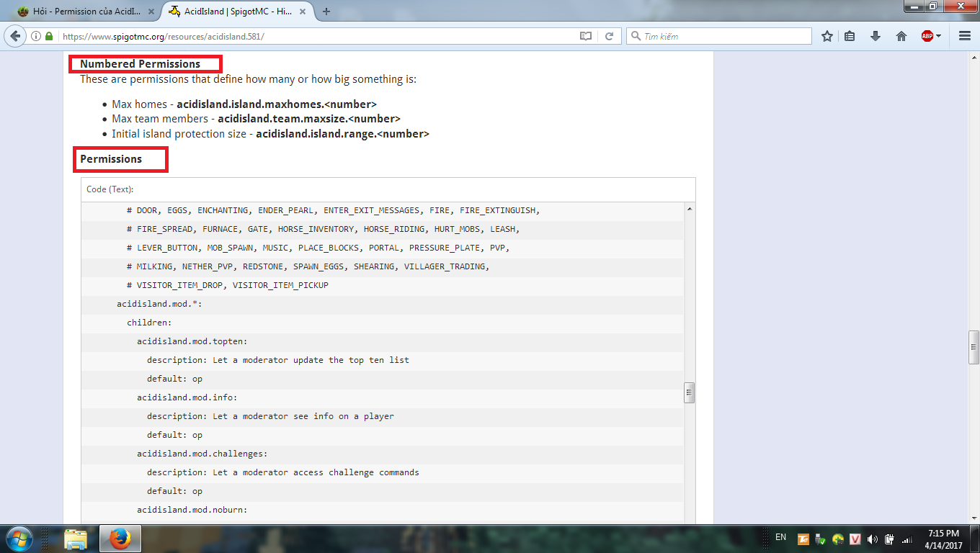Click the # FIRE_SPREAD, FURNACE comment line
The height and width of the screenshot is (553, 980).
[324, 229]
